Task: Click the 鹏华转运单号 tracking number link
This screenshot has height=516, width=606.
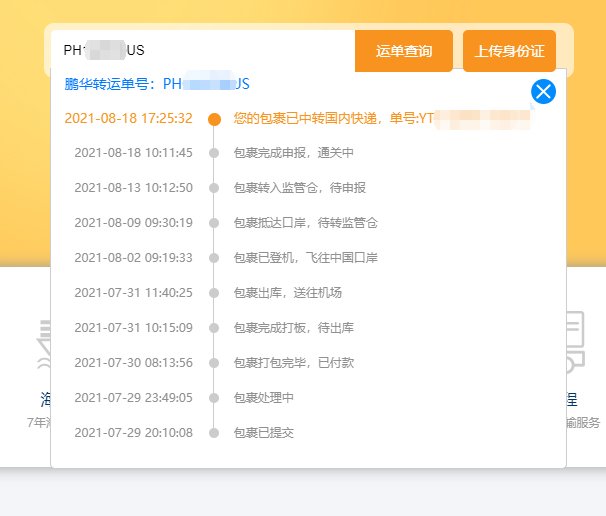Action: click(157, 84)
